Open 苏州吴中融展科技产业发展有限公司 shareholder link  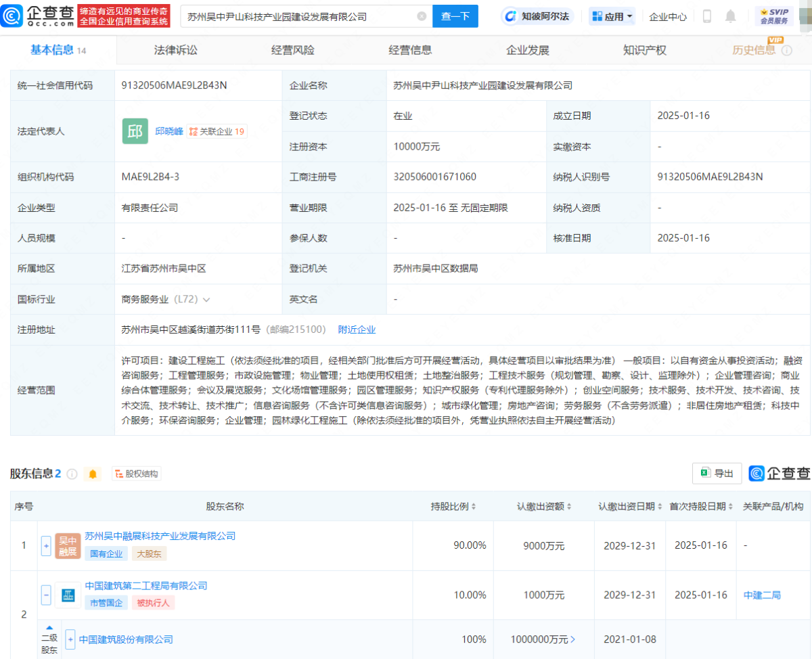pyautogui.click(x=160, y=536)
